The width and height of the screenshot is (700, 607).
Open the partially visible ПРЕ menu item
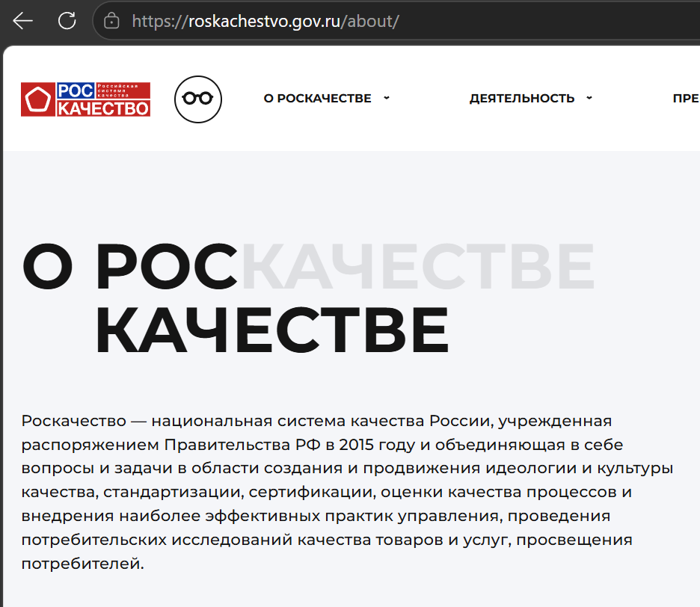coord(686,98)
